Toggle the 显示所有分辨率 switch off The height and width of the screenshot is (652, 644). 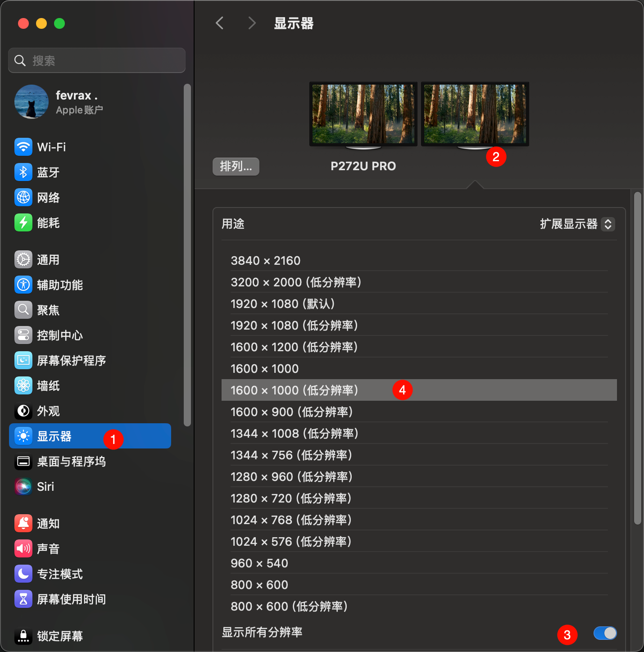click(x=605, y=633)
